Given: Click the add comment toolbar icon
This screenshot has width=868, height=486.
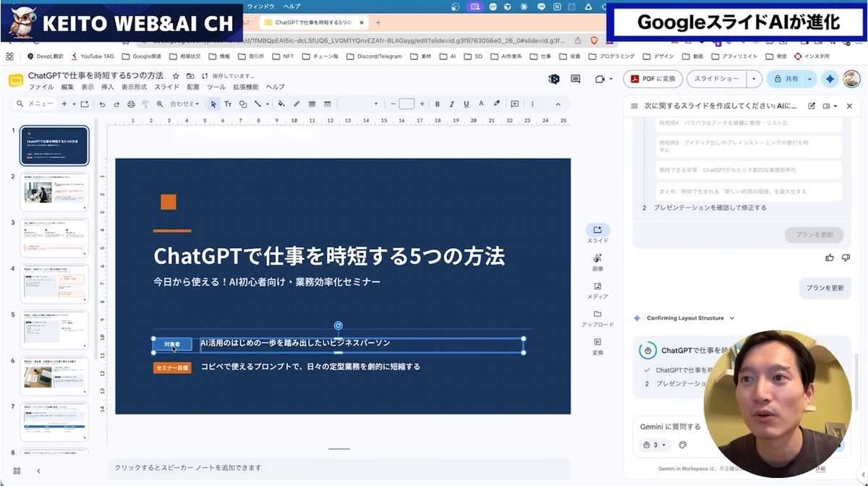Looking at the screenshot, I should pyautogui.click(x=515, y=104).
